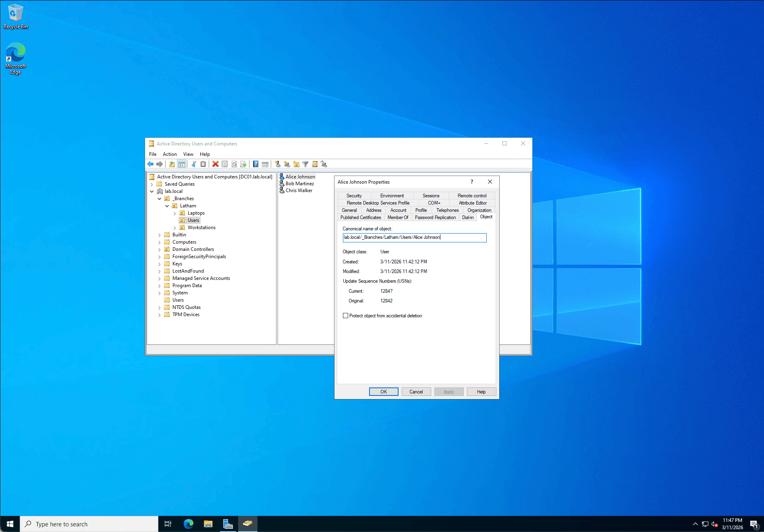Click the OK button in Properties dialog
764x532 pixels.
pyautogui.click(x=383, y=392)
